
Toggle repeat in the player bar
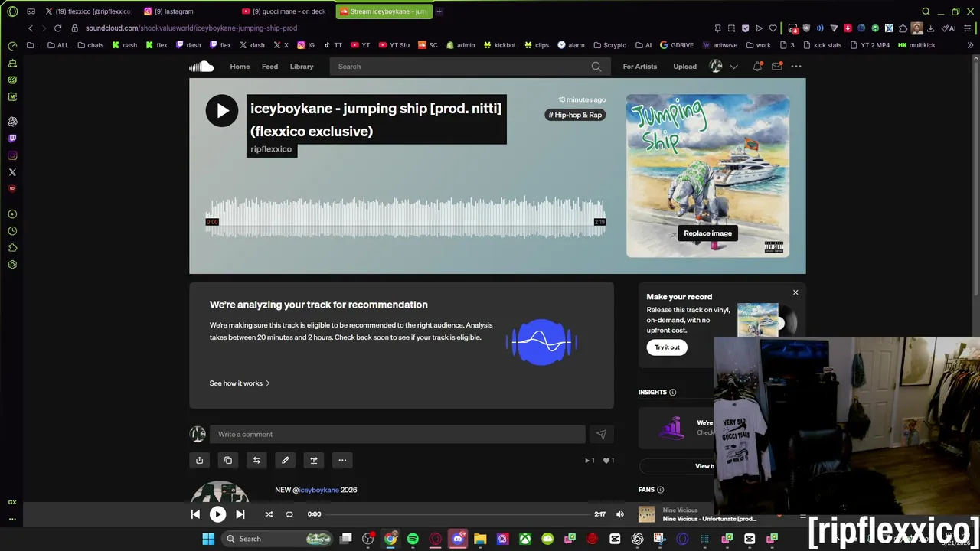tap(289, 514)
